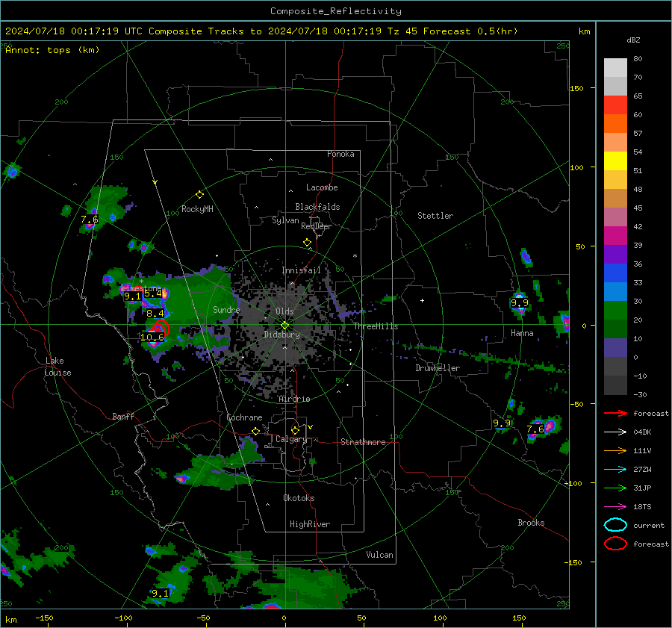The width and height of the screenshot is (672, 628).
Task: Click the Airdrie city label
Action: pos(294,399)
